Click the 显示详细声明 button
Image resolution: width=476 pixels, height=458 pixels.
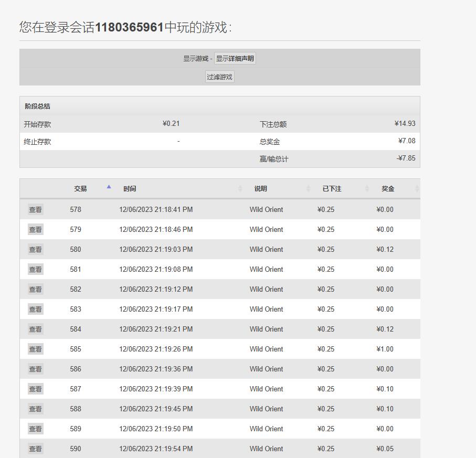(235, 59)
